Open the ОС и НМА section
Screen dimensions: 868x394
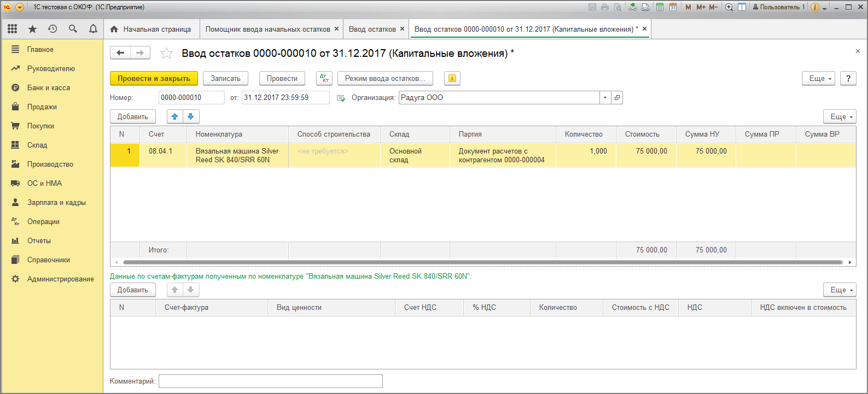[x=44, y=183]
